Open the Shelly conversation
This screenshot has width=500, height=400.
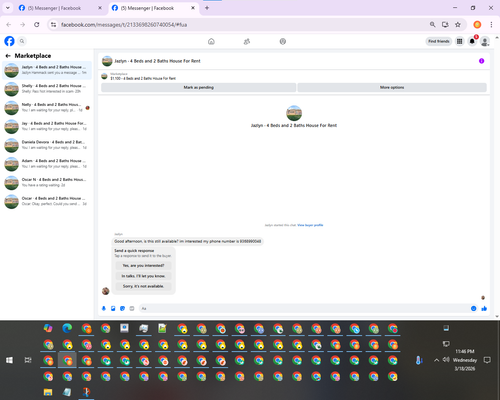[x=47, y=89]
